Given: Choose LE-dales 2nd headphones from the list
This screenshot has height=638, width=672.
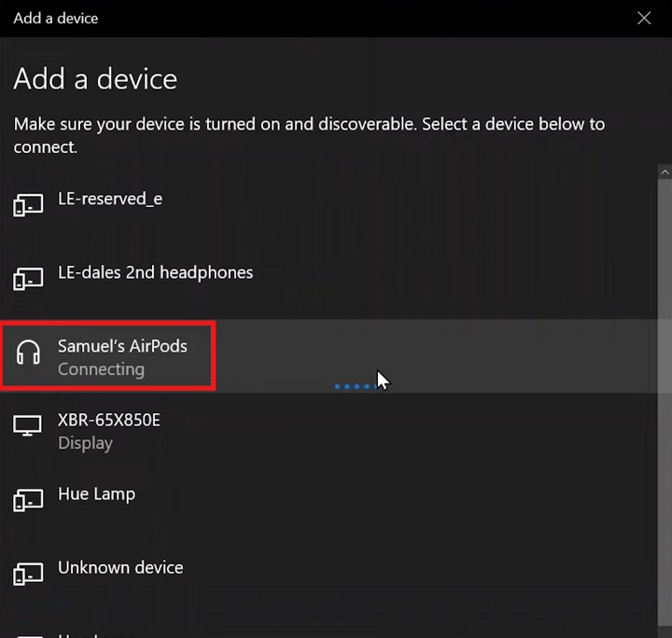Looking at the screenshot, I should pos(155,272).
